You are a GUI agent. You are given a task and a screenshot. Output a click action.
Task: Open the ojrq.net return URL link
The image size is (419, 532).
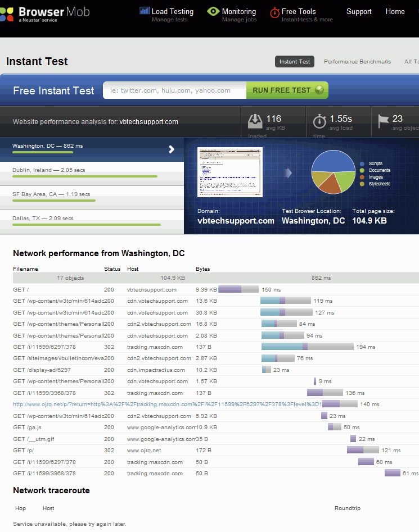168,404
